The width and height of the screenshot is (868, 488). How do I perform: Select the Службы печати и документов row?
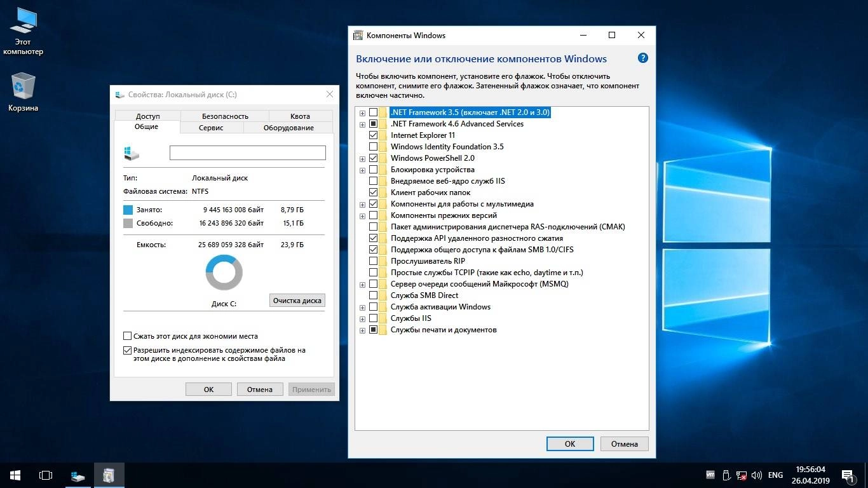pos(444,330)
